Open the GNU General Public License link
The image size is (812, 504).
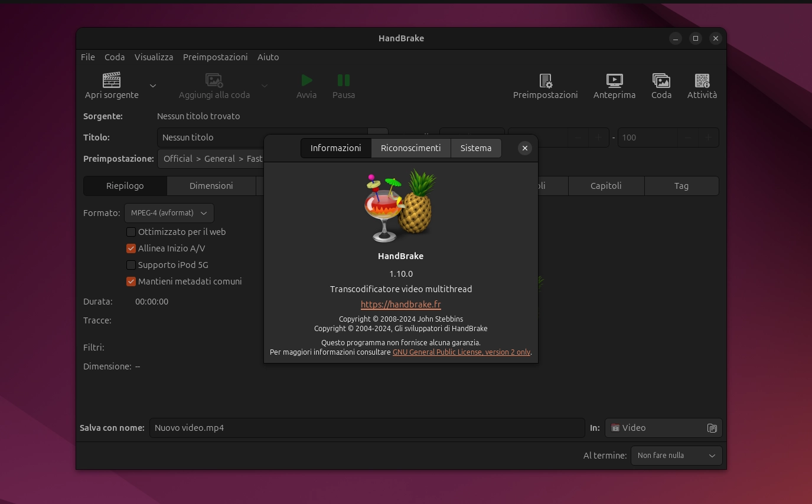point(461,352)
